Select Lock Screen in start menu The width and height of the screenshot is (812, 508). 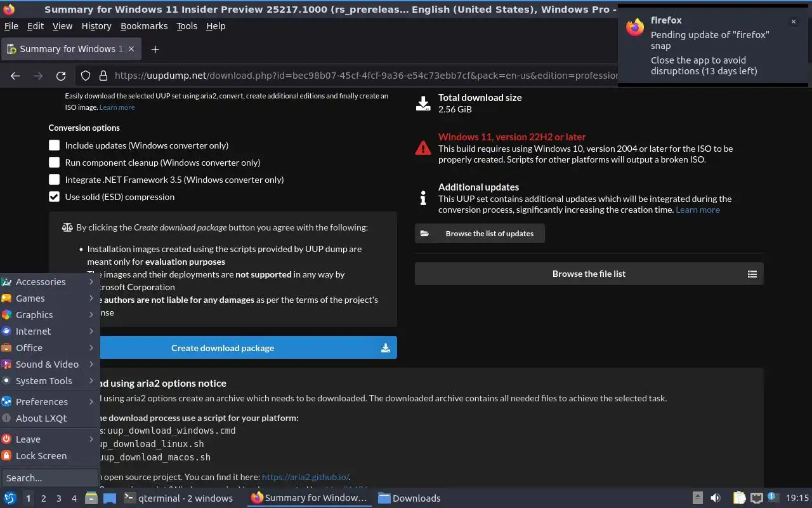(48, 456)
